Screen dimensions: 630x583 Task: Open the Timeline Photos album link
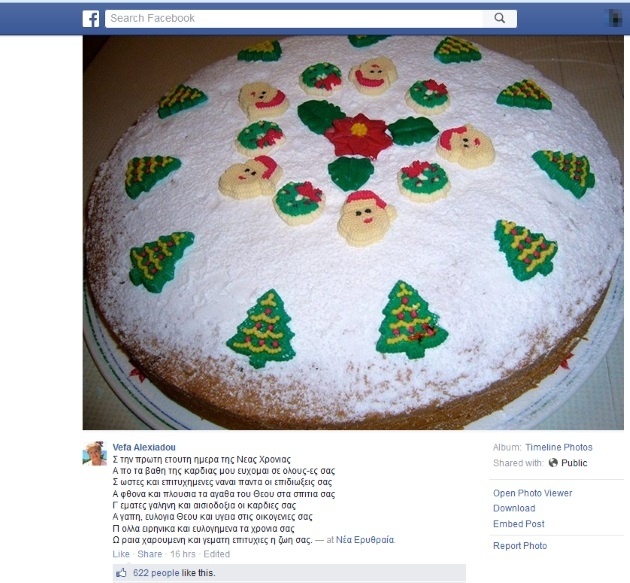(x=558, y=447)
